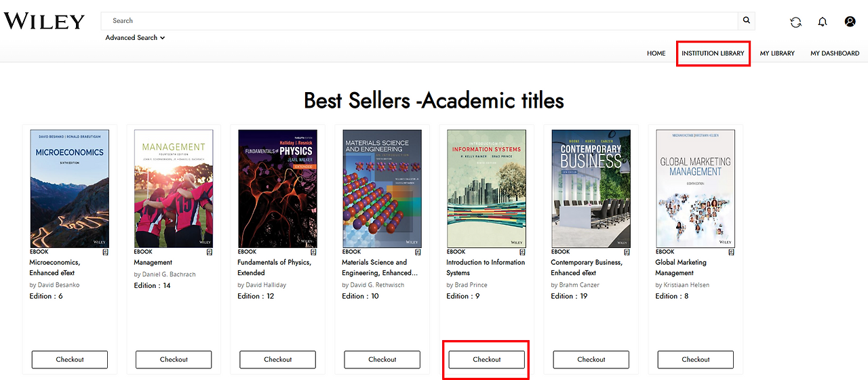This screenshot has height=380, width=868.
Task: Click ebook icon on Global Marketing card
Action: point(731,252)
